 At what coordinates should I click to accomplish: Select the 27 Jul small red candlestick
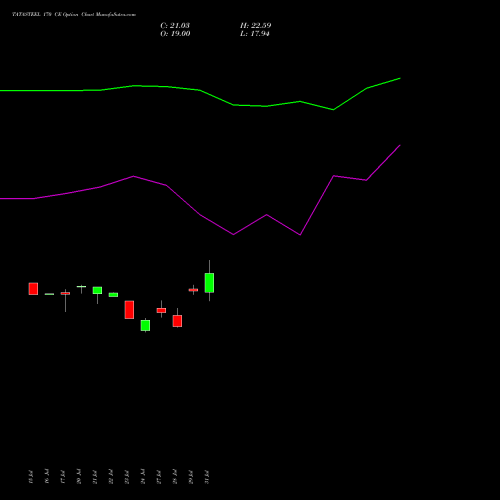point(161,310)
